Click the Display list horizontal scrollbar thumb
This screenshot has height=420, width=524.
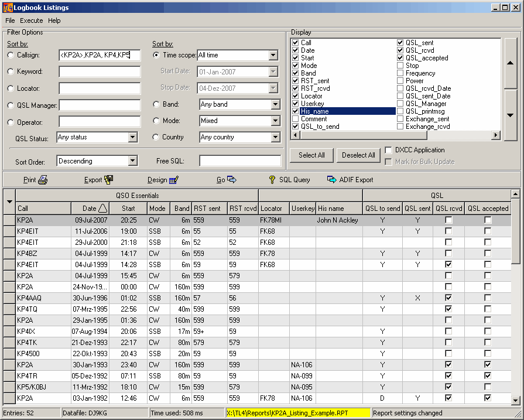364,135
